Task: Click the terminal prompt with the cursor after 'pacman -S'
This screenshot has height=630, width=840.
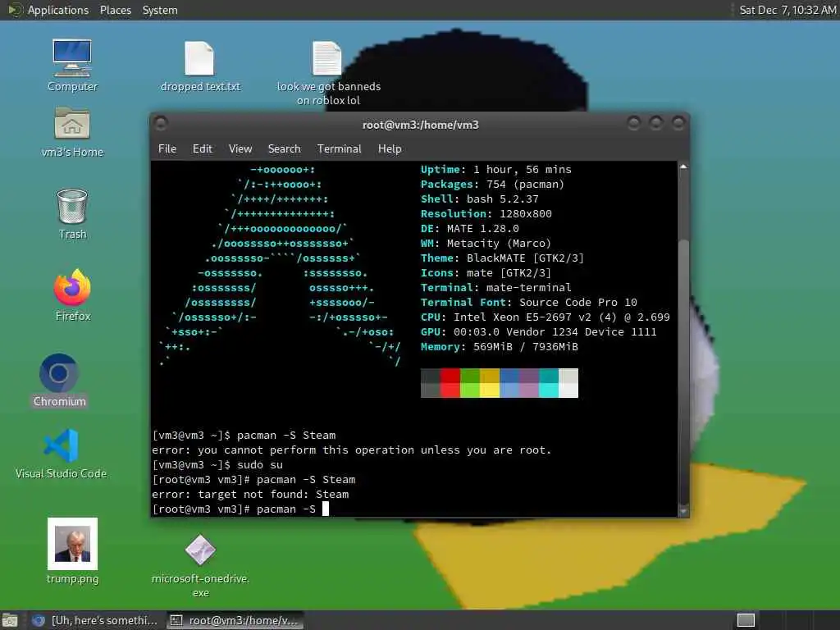Action: pyautogui.click(x=240, y=509)
